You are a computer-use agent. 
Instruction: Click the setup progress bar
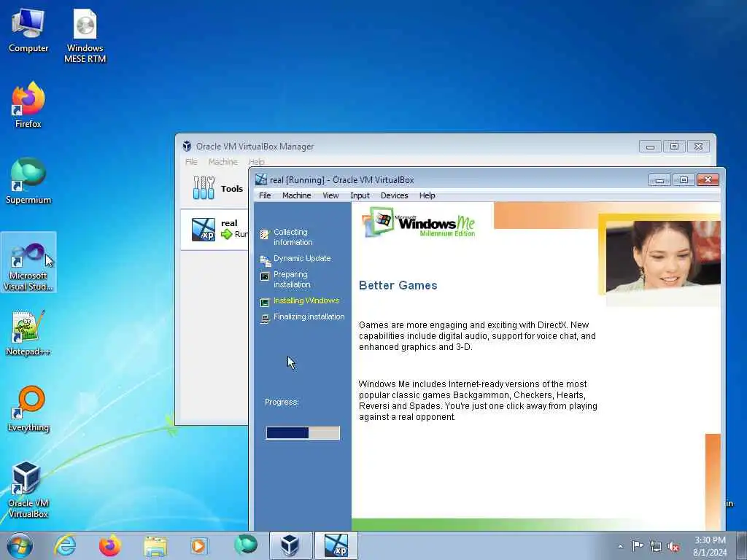[303, 433]
